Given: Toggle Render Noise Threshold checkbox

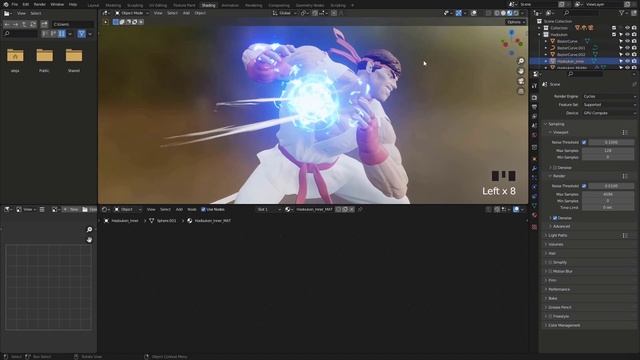Looking at the screenshot, I should click(584, 186).
